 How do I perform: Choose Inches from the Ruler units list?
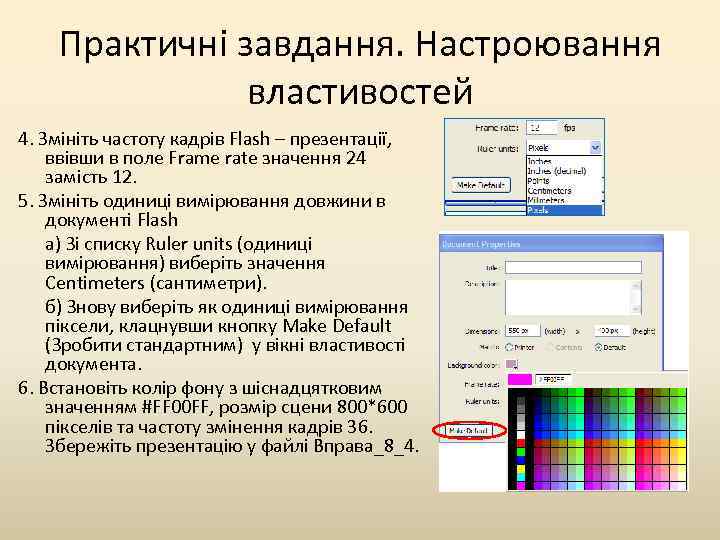click(564, 161)
